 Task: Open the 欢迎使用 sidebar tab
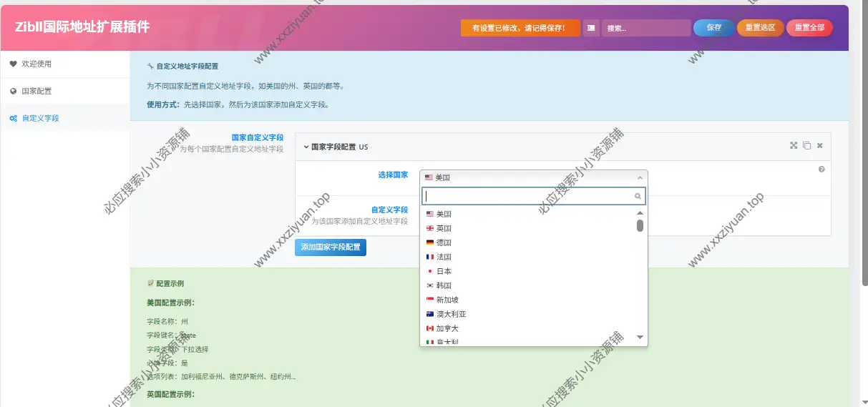36,64
